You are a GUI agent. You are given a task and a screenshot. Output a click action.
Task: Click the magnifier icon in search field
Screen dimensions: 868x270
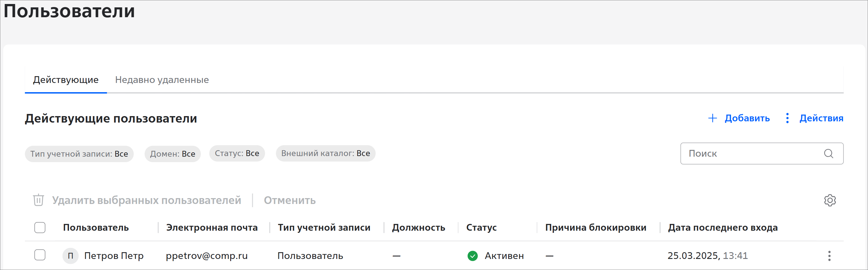[x=828, y=154]
